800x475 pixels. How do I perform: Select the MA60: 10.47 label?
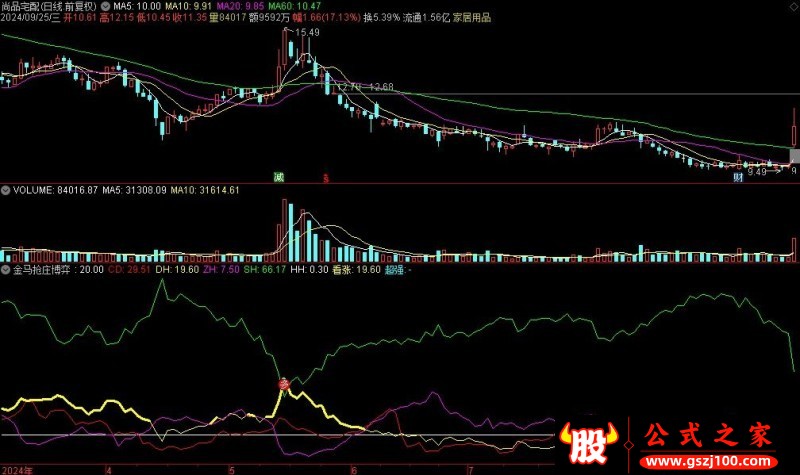click(x=294, y=6)
